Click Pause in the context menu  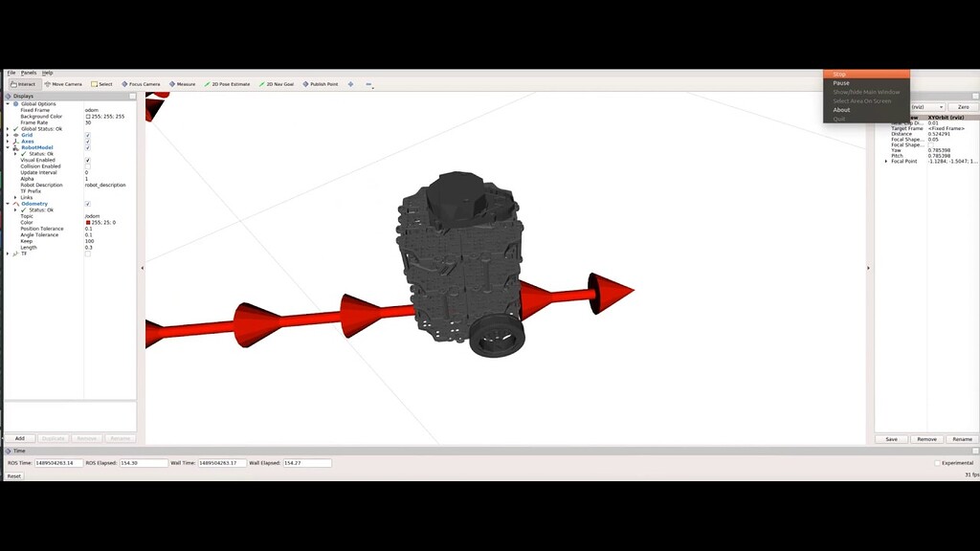[840, 83]
